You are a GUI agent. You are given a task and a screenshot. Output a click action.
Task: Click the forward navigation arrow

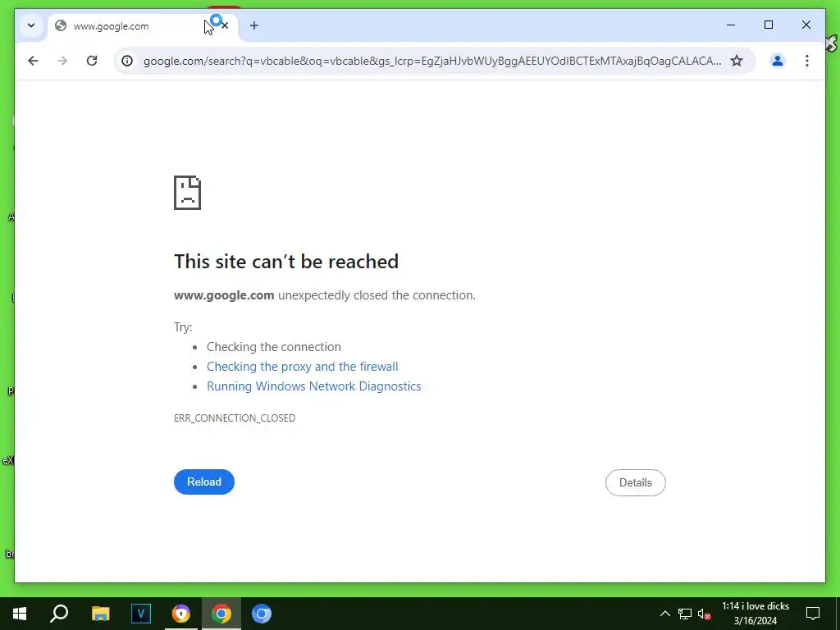[62, 61]
